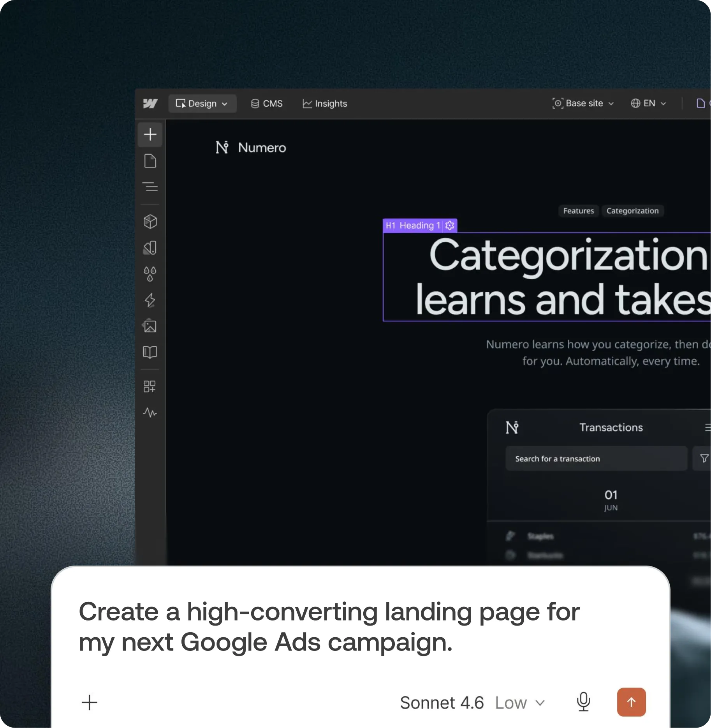Click the Categorization breadcrumb tag
This screenshot has height=728, width=711.
tap(632, 211)
